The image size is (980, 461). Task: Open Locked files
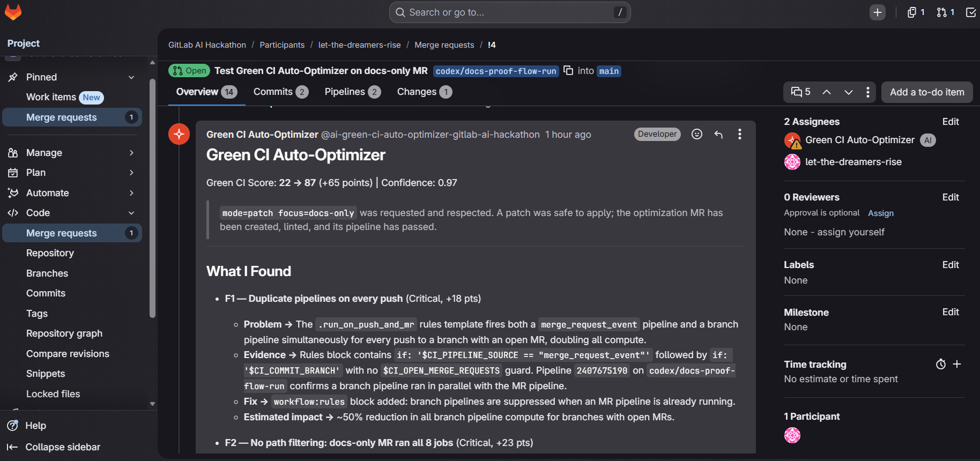tap(72, 394)
